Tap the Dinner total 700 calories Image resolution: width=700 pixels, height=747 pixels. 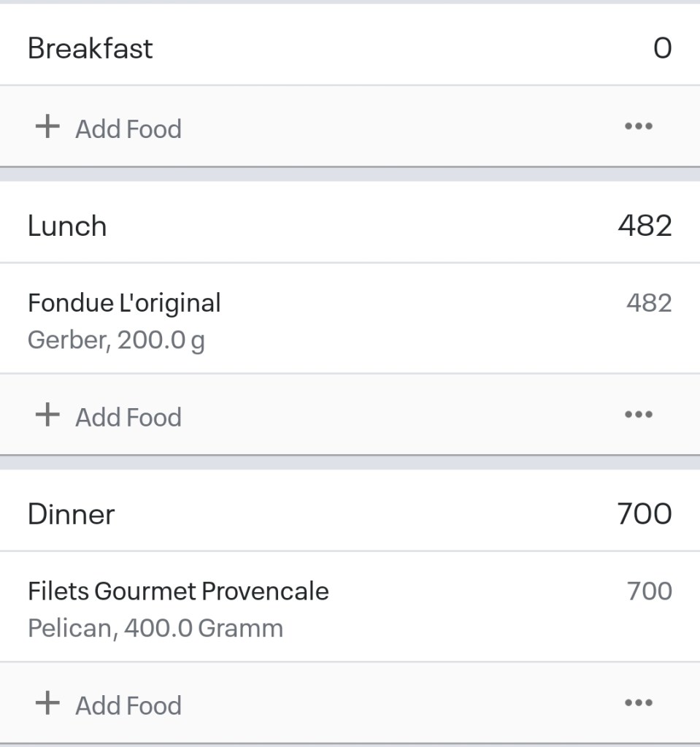(x=645, y=515)
